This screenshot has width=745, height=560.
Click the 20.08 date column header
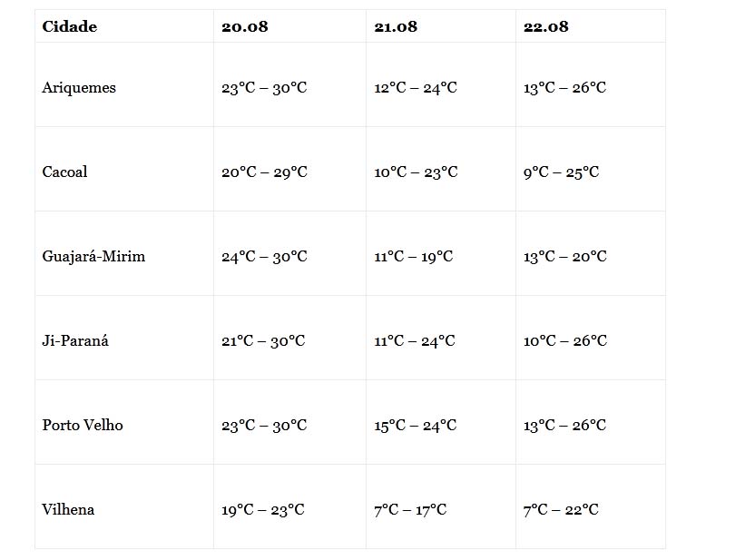pos(245,26)
